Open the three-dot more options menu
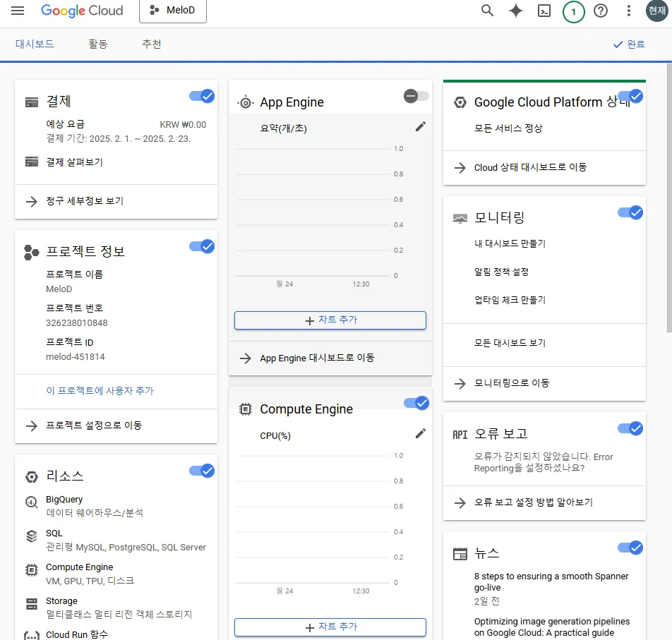672x640 pixels. point(629,11)
